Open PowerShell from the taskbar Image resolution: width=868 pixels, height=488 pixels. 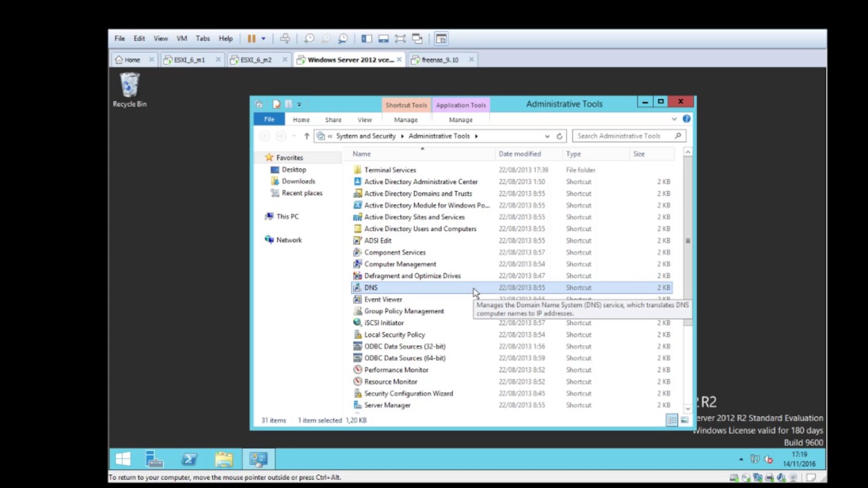pos(189,459)
